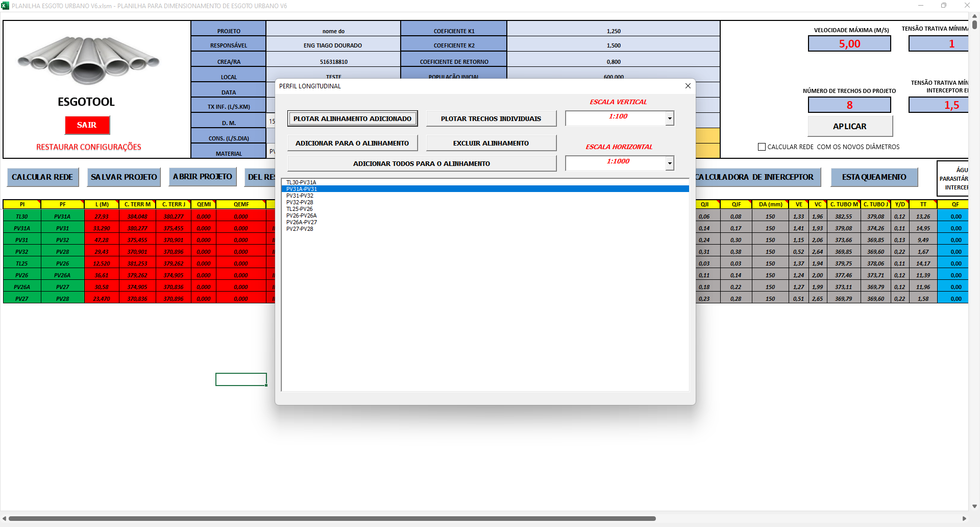Enable Calcular Rede com novos diâmetros checkbox
This screenshot has width=980, height=527.
pos(762,147)
